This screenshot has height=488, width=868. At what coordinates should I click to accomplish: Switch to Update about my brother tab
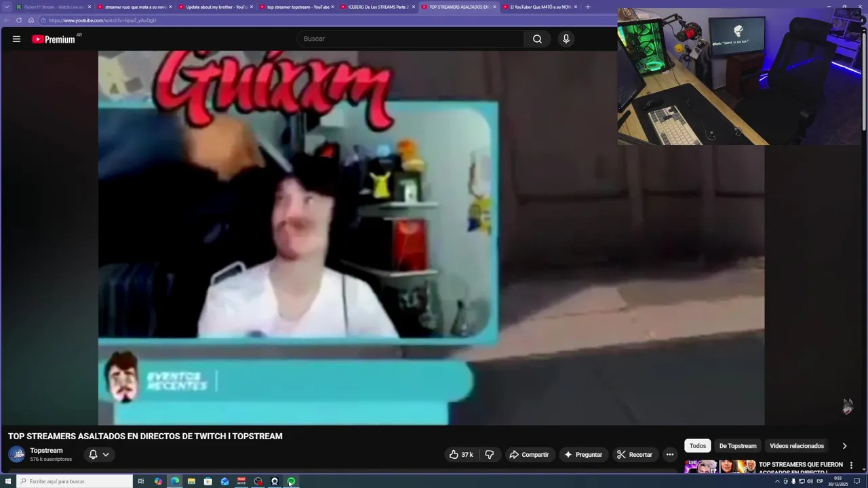[x=216, y=7]
